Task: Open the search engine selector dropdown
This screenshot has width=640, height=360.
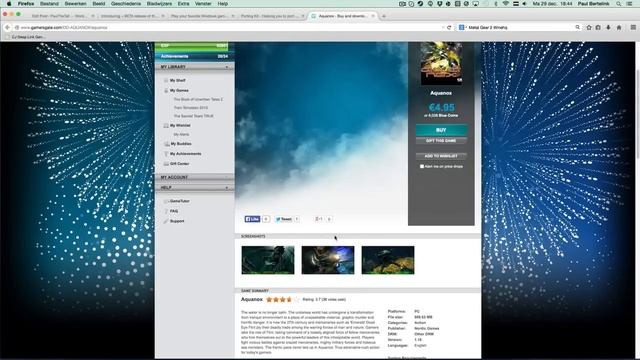Action: [463, 27]
